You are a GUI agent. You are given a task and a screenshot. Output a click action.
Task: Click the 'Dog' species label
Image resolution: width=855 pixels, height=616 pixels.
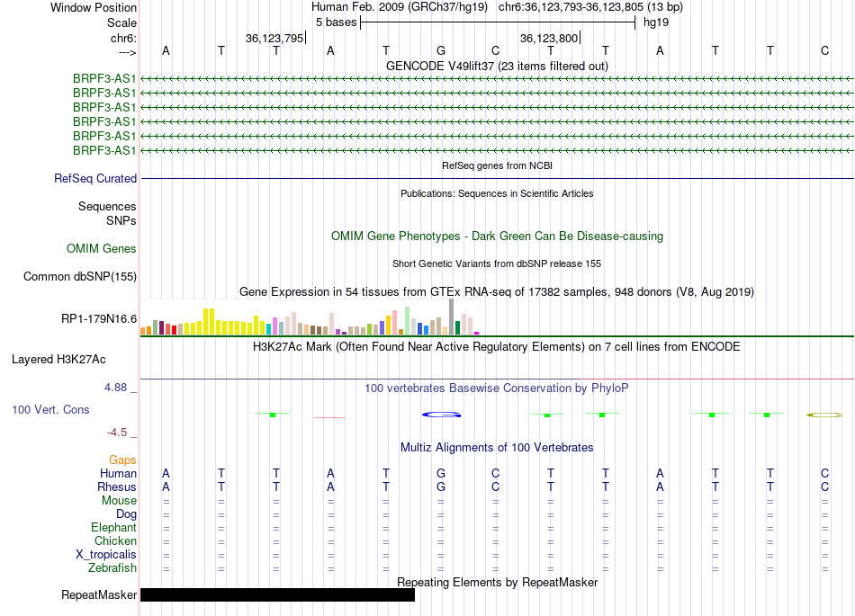click(126, 513)
